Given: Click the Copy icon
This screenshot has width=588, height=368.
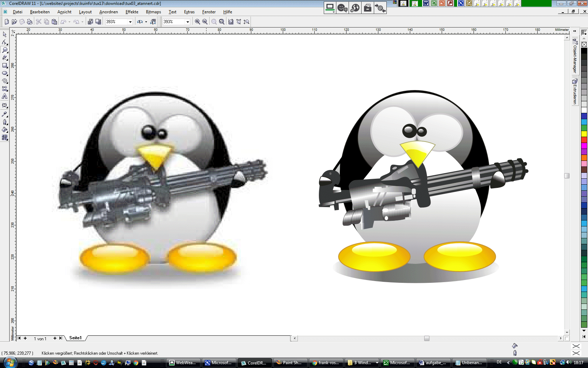Looking at the screenshot, I should (x=46, y=22).
